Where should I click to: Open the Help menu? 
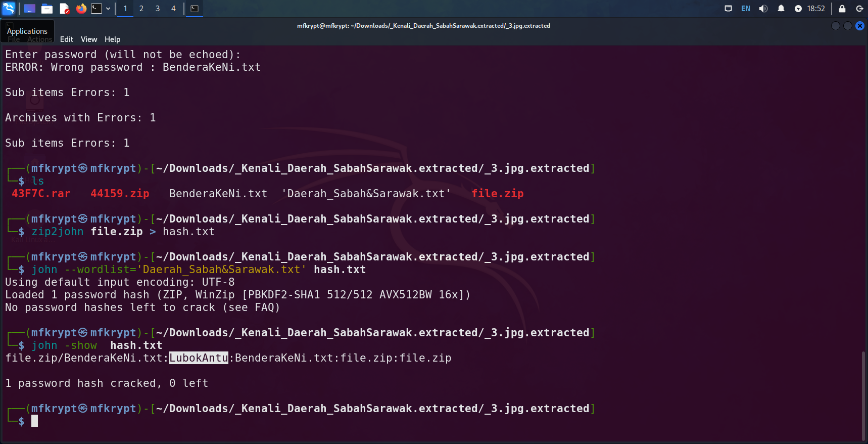pyautogui.click(x=112, y=39)
